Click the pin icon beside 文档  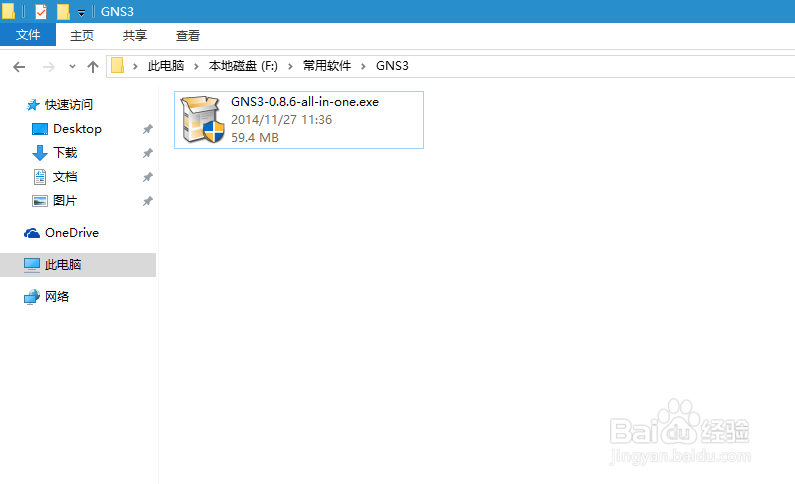tap(148, 177)
